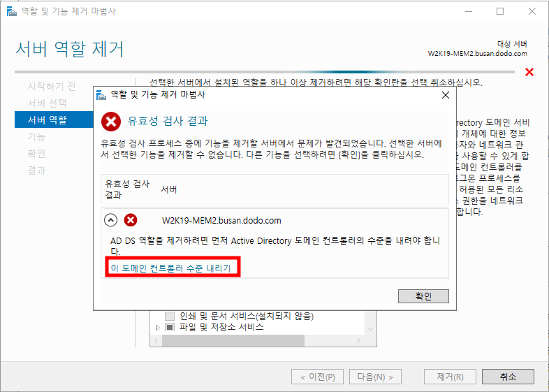Viewport: 549px width, 392px height.
Task: Click the 서버 역할 제거 page heading
Action: pyautogui.click(x=70, y=49)
